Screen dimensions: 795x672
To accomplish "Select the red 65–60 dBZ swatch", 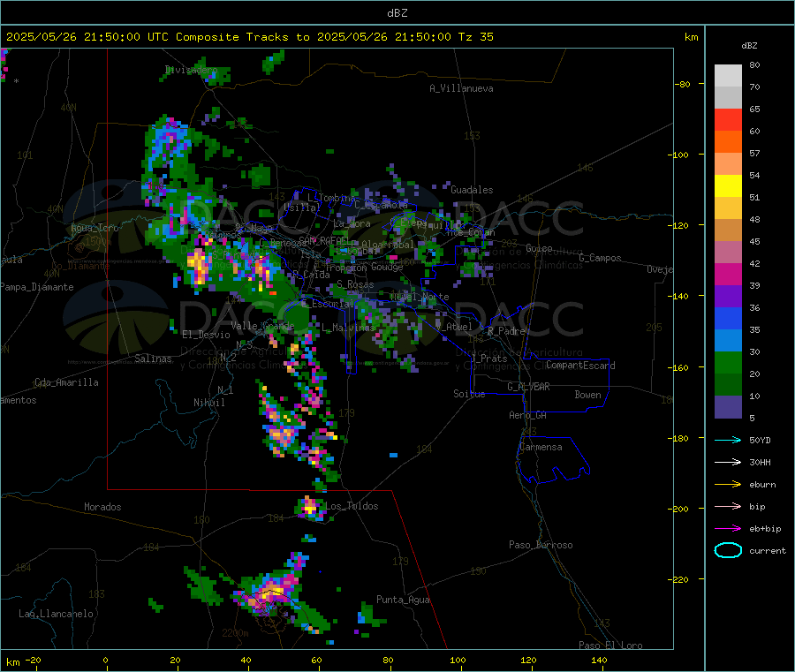I will [728, 120].
